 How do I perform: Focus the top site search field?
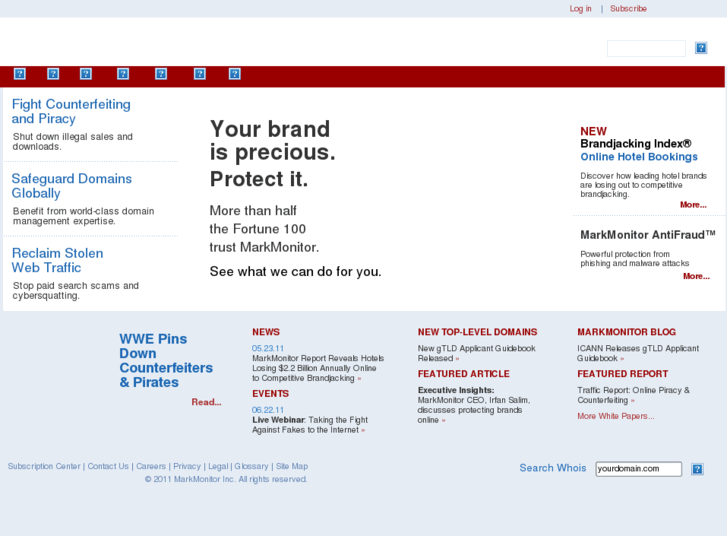(x=646, y=48)
